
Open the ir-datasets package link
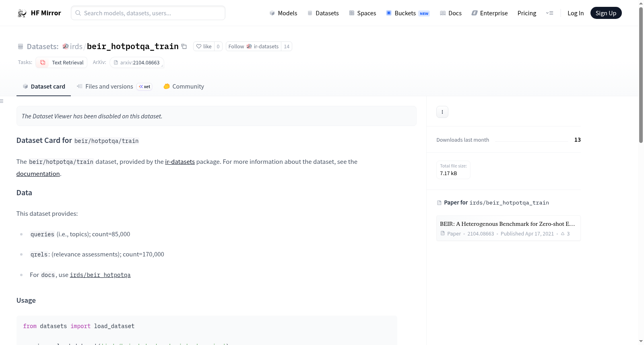pos(180,162)
